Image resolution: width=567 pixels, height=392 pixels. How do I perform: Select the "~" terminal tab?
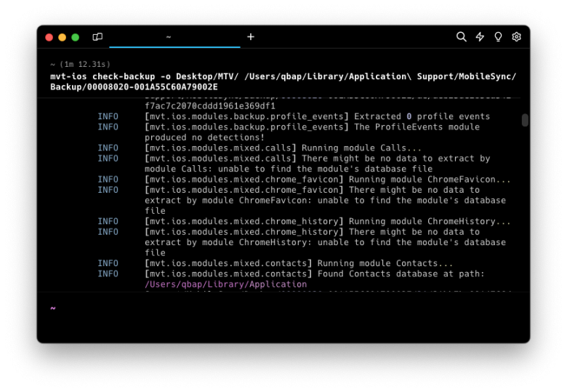pos(174,37)
